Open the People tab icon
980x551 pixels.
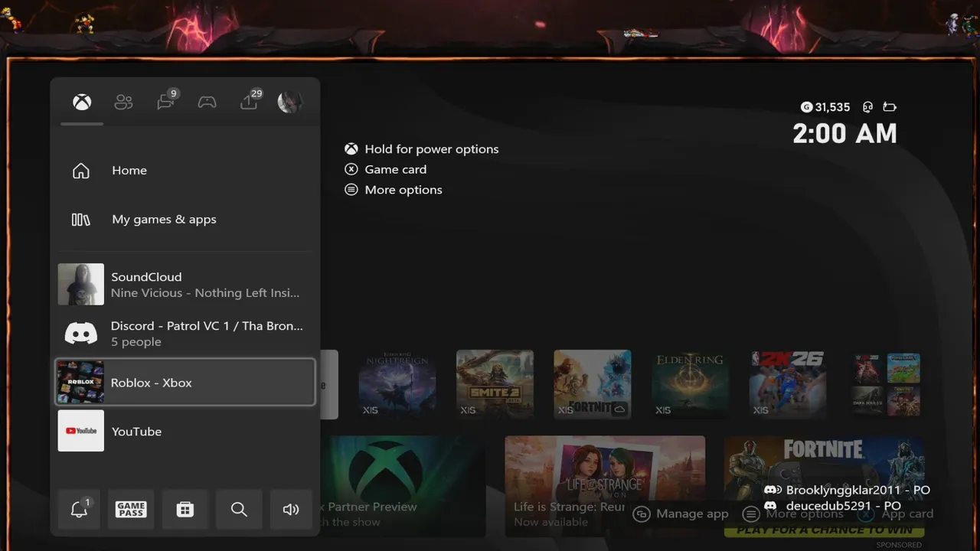[x=123, y=102]
